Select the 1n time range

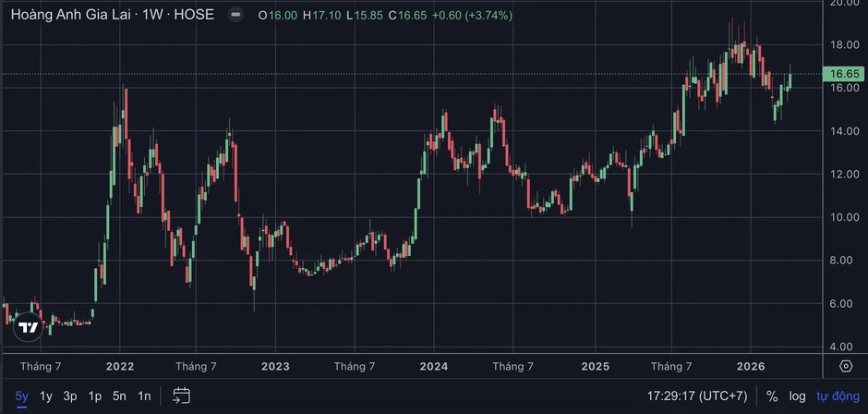[144, 396]
